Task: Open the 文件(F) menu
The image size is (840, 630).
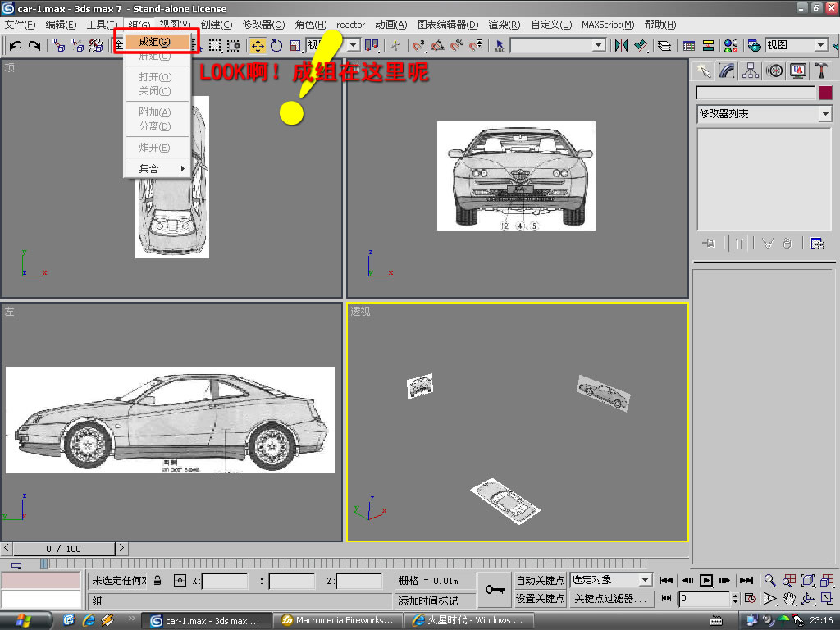Action: pyautogui.click(x=20, y=25)
